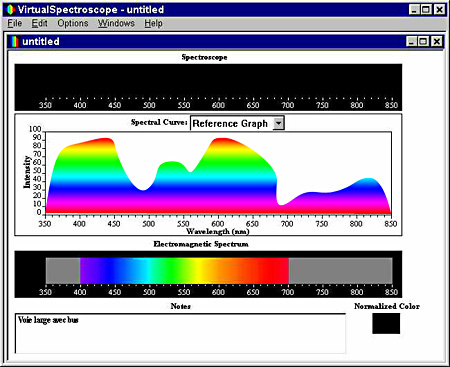Click the 'Spectroscope' heading
This screenshot has width=450, height=367.
pos(204,57)
